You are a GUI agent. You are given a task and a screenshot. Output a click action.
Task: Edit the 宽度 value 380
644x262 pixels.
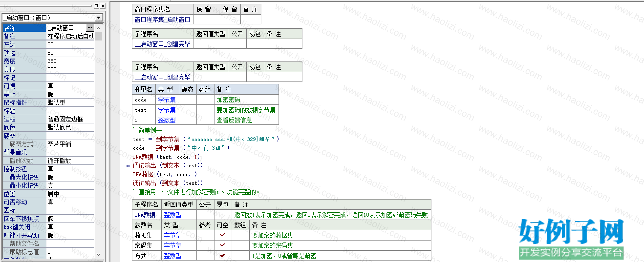71,61
